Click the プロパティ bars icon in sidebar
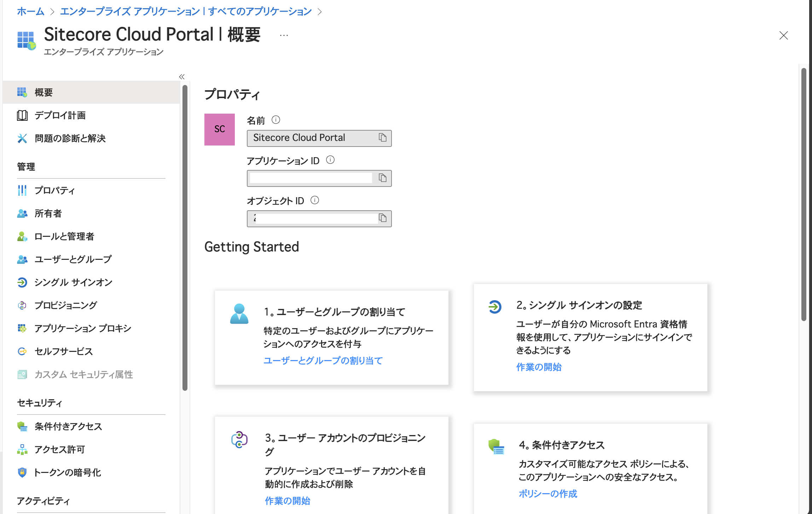The width and height of the screenshot is (812, 514). click(22, 190)
